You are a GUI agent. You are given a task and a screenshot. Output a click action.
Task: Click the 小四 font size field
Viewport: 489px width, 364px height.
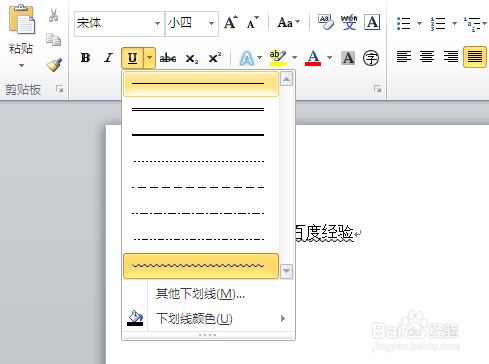(187, 23)
